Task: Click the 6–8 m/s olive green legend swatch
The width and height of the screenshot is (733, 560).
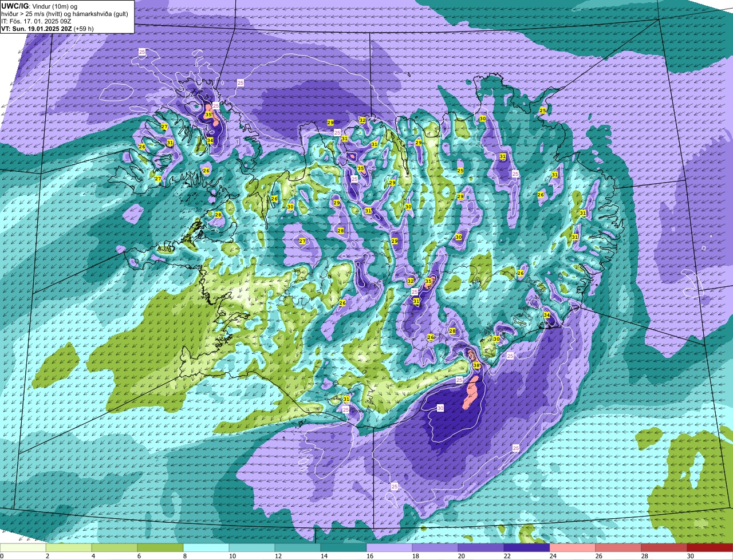Action: pyautogui.click(x=160, y=548)
